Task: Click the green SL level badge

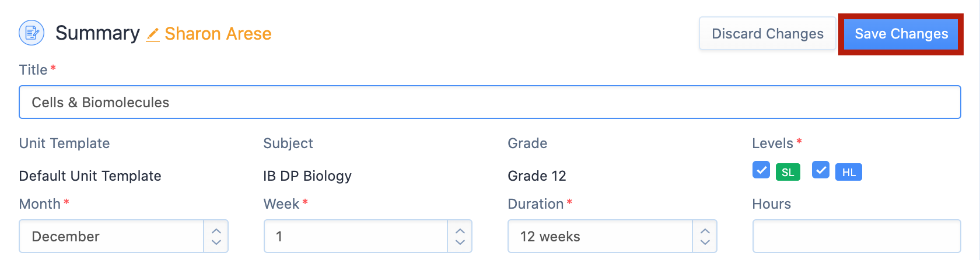Action: coord(787,172)
